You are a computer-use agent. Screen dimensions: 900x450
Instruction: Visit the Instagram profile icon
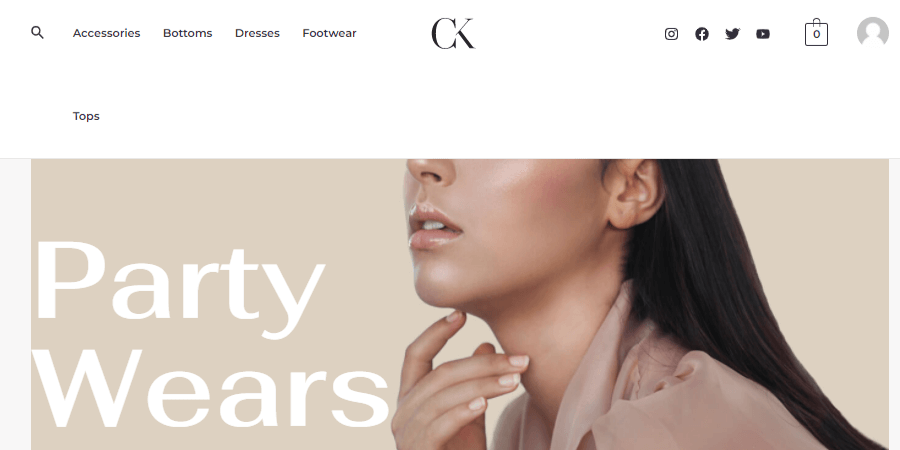pos(671,34)
